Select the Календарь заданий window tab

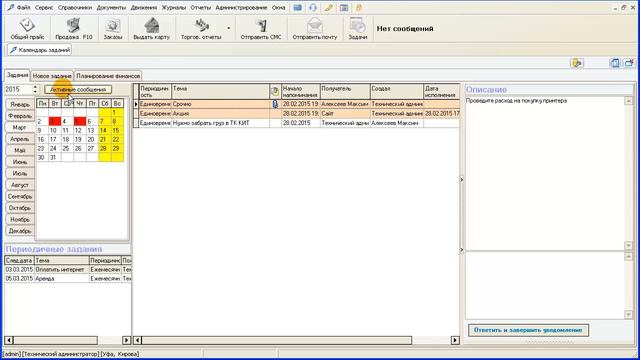tap(40, 50)
